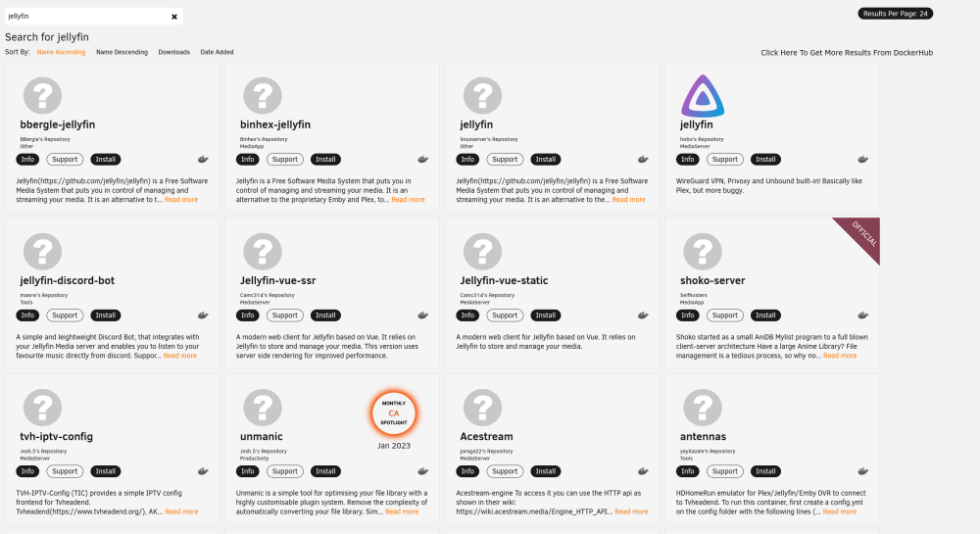Expand Read more on the binhex-jellyfin description

[x=408, y=200]
